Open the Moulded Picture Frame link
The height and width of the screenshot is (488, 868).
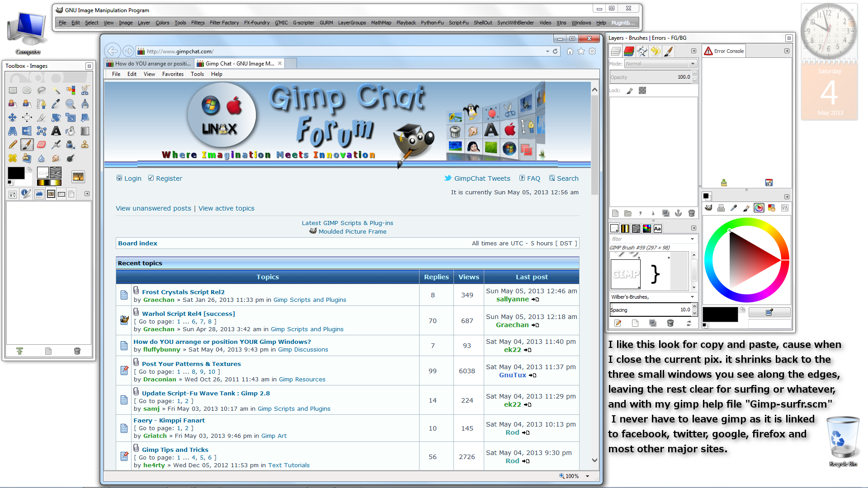point(353,231)
